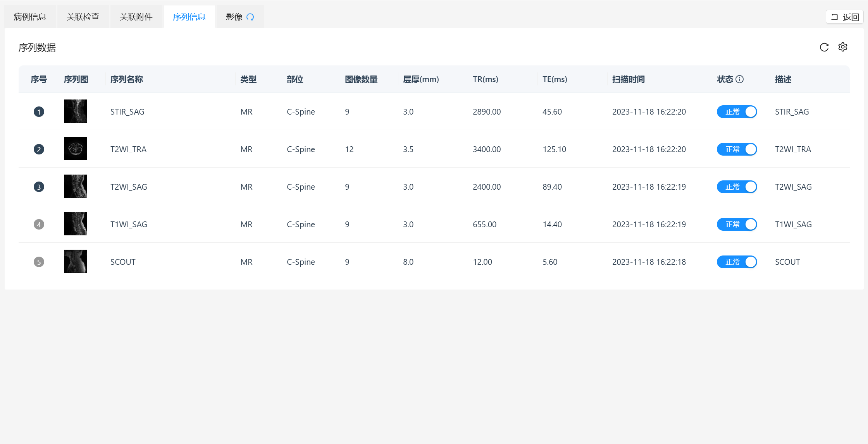Image resolution: width=868 pixels, height=444 pixels.
Task: Open the table settings gear icon
Action: (x=842, y=47)
